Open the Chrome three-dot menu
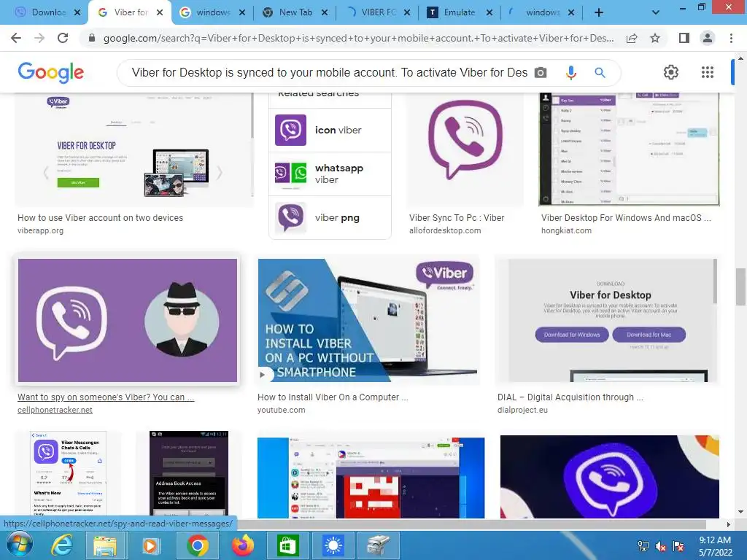The image size is (747, 560). click(x=731, y=38)
